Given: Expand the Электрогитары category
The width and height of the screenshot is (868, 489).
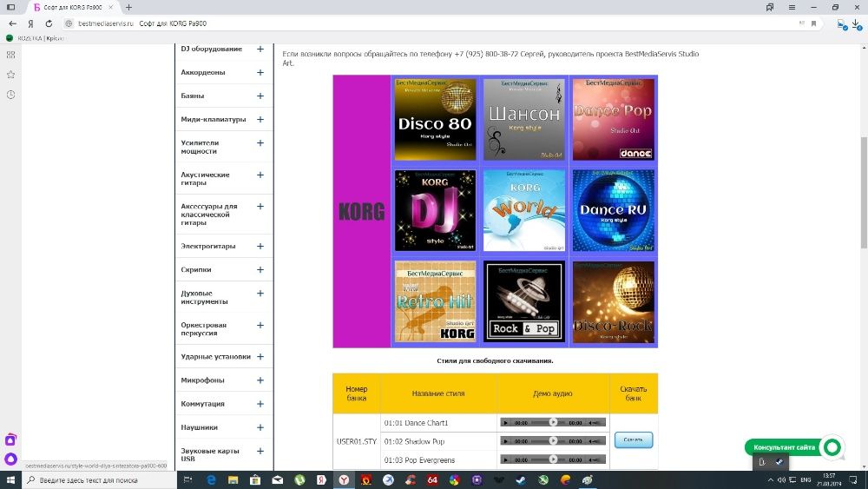Looking at the screenshot, I should pos(260,246).
